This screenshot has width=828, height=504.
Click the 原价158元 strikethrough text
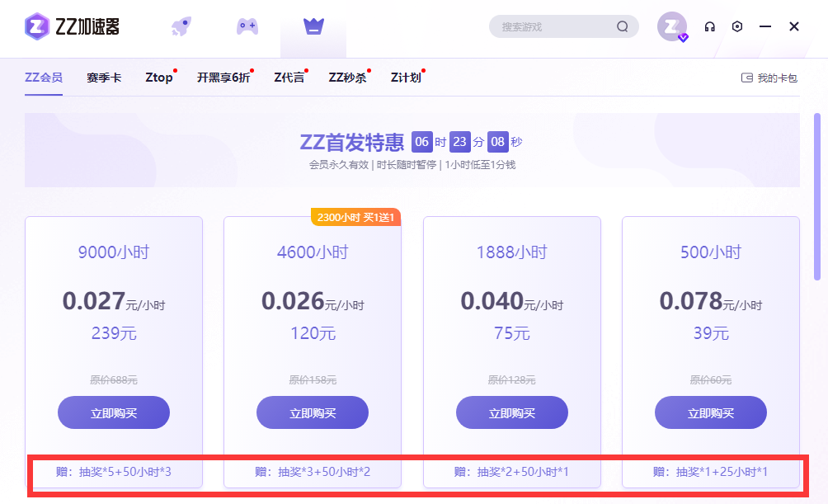coord(313,379)
